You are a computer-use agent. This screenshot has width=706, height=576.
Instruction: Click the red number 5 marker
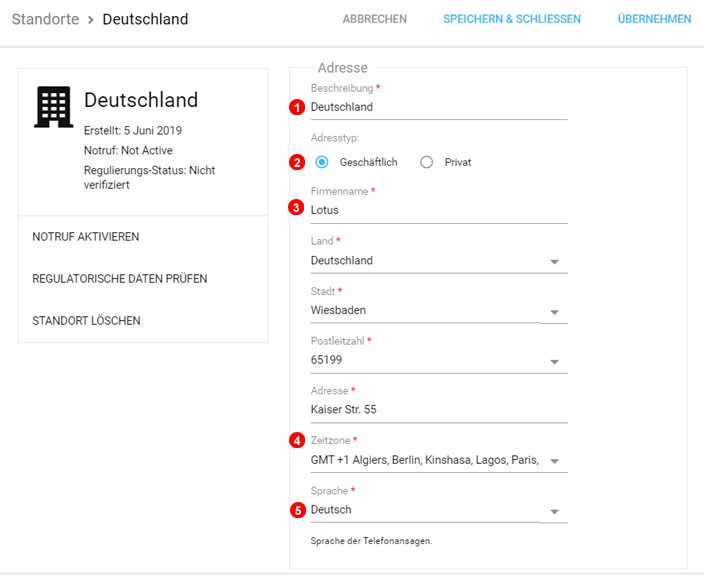[x=296, y=510]
